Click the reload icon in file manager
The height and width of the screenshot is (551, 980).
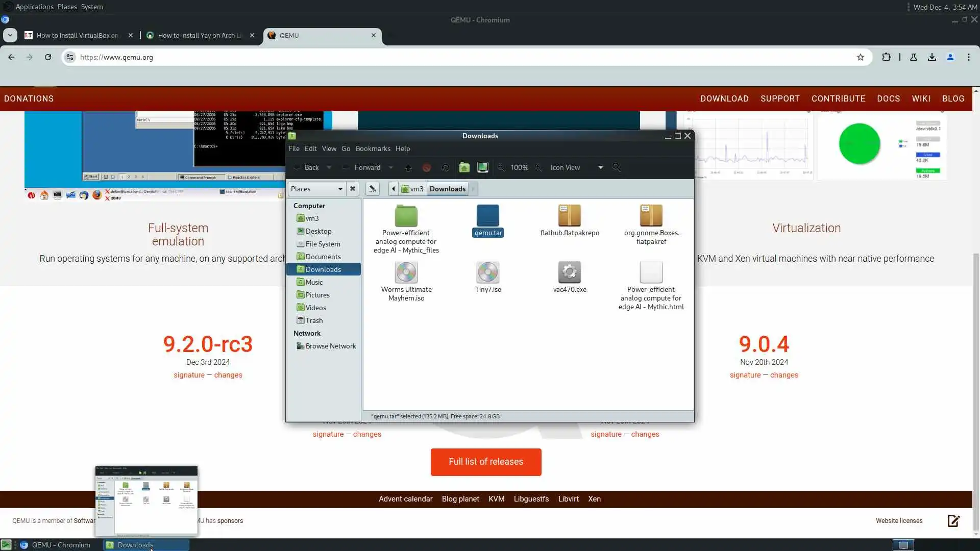pyautogui.click(x=445, y=167)
